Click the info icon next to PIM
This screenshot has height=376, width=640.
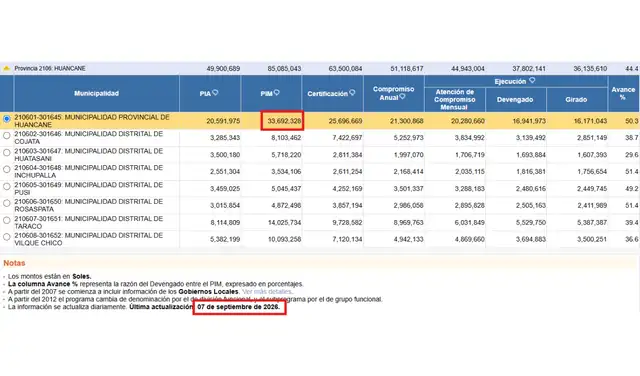(x=277, y=93)
